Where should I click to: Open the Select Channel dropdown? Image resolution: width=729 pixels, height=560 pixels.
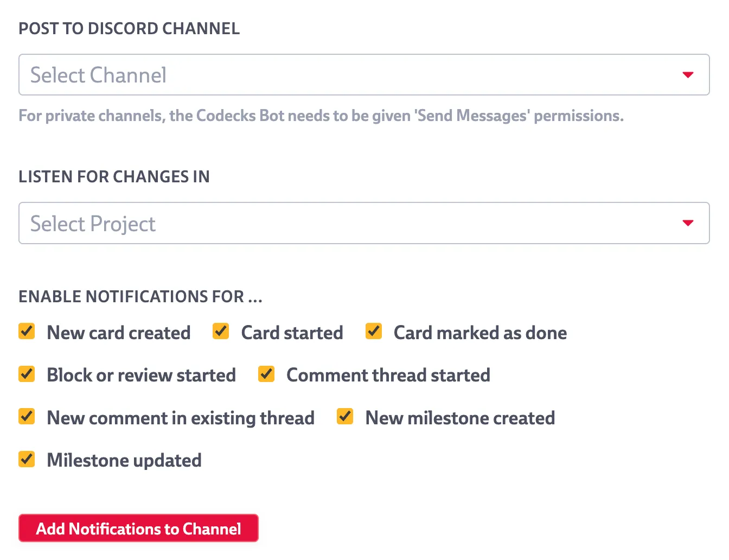pyautogui.click(x=364, y=75)
